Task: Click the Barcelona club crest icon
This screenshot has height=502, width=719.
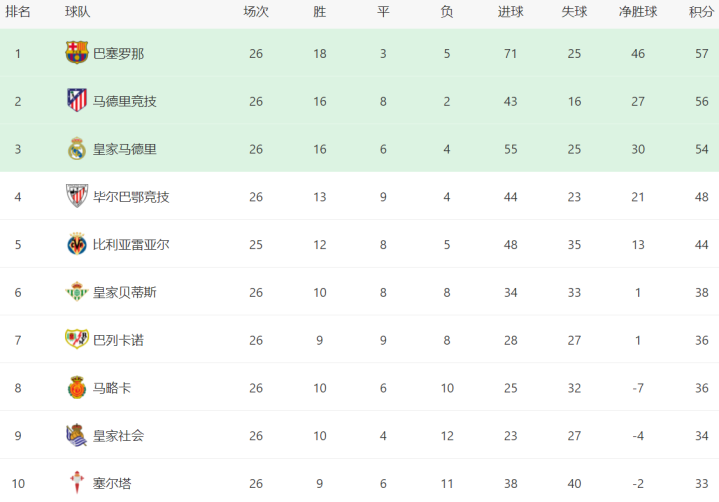Action: 77,53
